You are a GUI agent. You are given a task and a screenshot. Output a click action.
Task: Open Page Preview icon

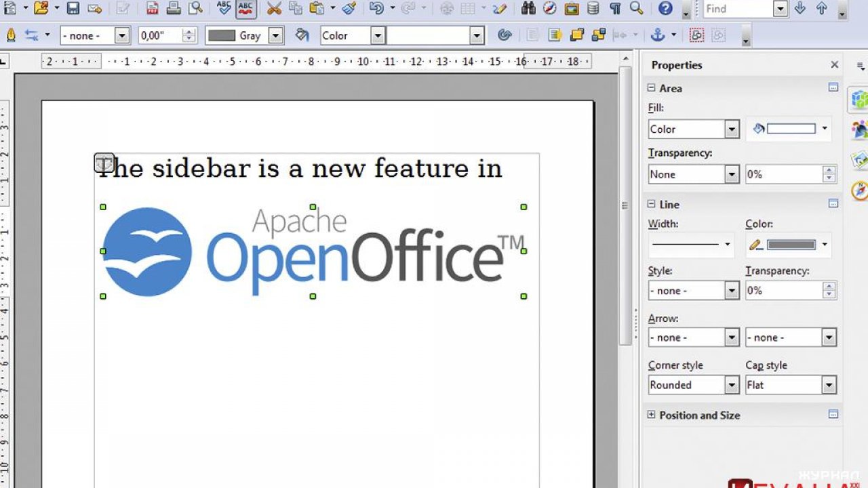click(x=195, y=8)
